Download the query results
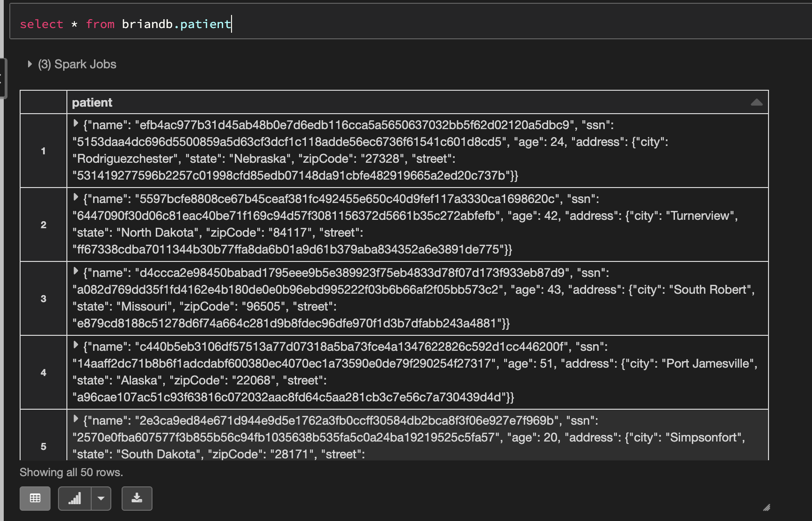Image resolution: width=812 pixels, height=521 pixels. 137,498
